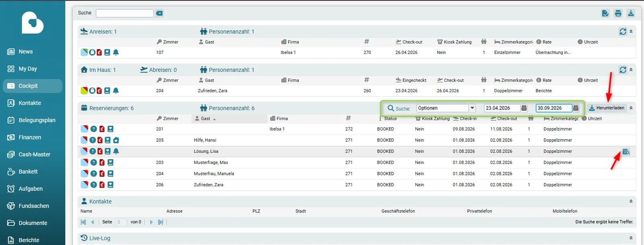Open the calendar picker for the 30.09.2026 date
644x245 pixels.
(576, 108)
